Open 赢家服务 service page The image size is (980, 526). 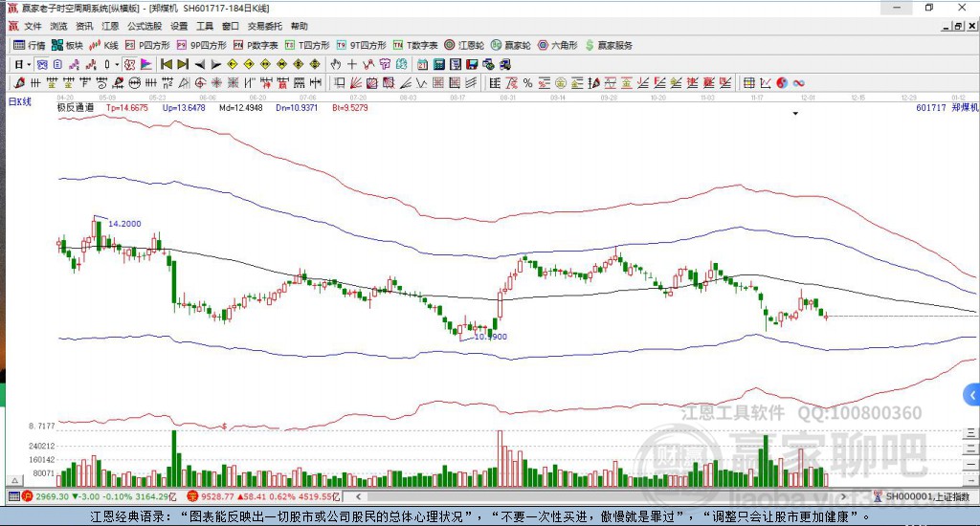coord(609,45)
